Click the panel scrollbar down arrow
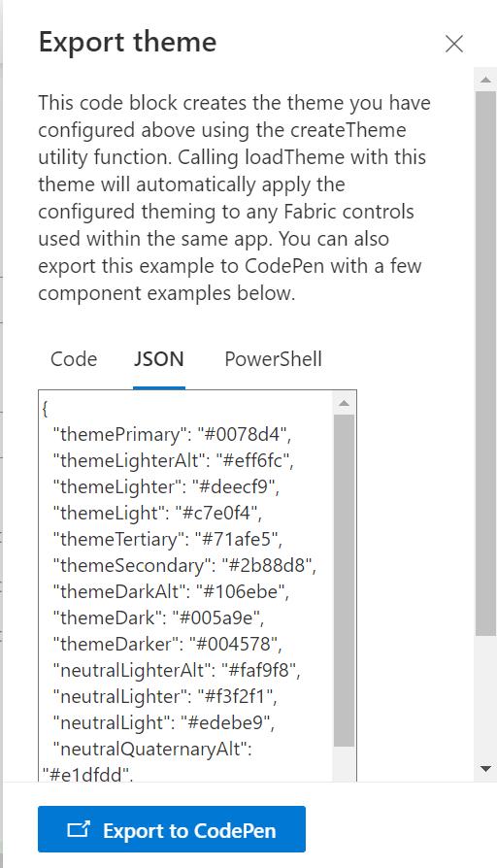This screenshot has height=868, width=497. pos(486,768)
